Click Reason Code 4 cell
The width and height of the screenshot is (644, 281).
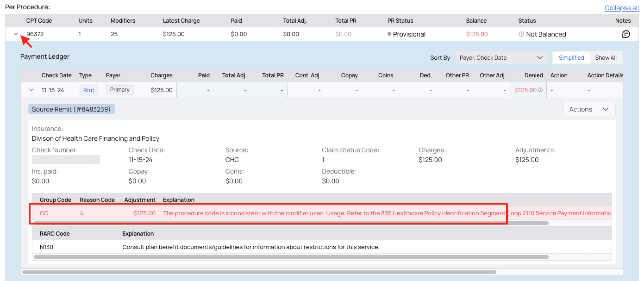(x=81, y=213)
